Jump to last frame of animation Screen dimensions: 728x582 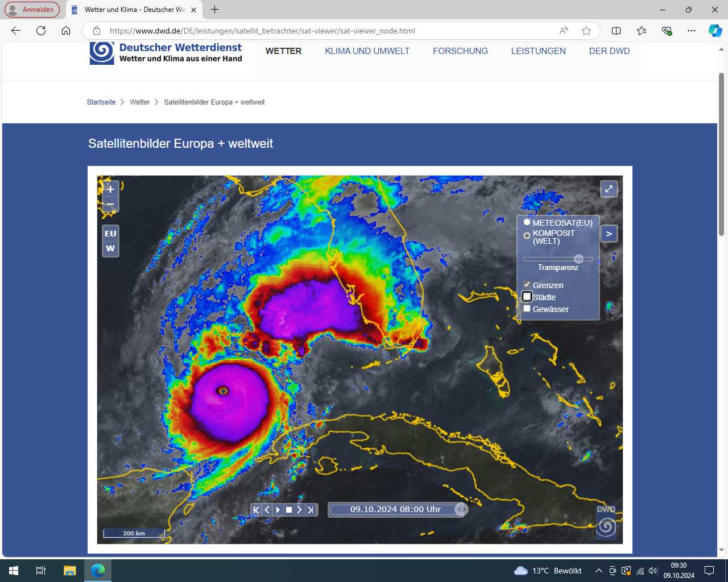pyautogui.click(x=310, y=510)
